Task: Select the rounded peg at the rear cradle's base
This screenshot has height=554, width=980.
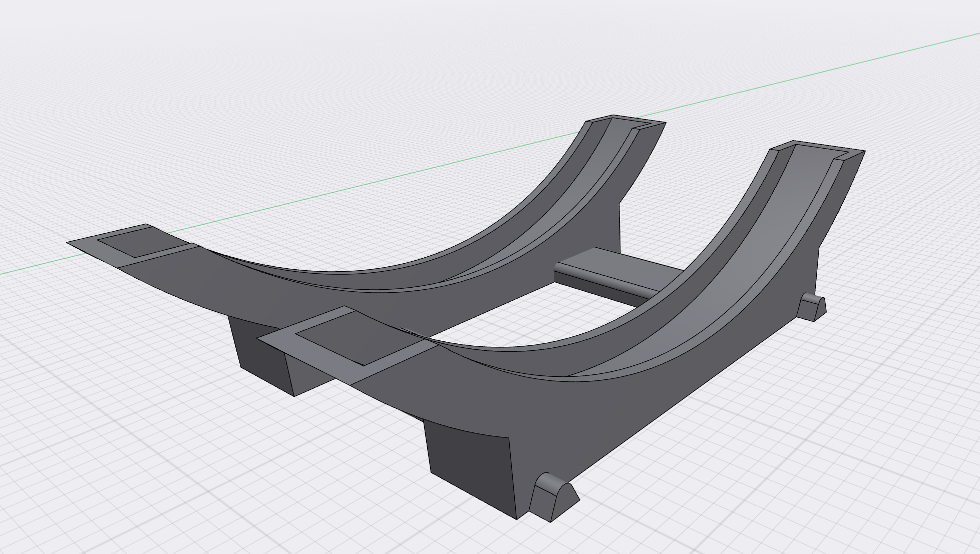Action: tap(811, 307)
